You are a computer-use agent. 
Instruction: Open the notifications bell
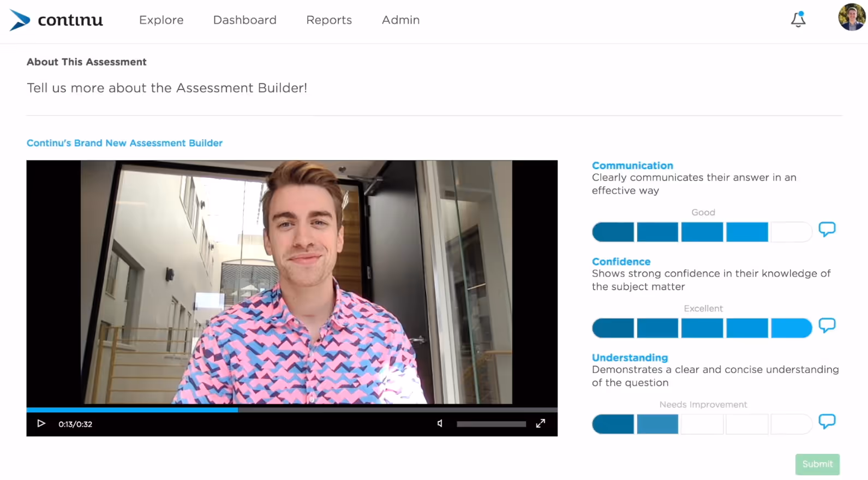(x=798, y=19)
